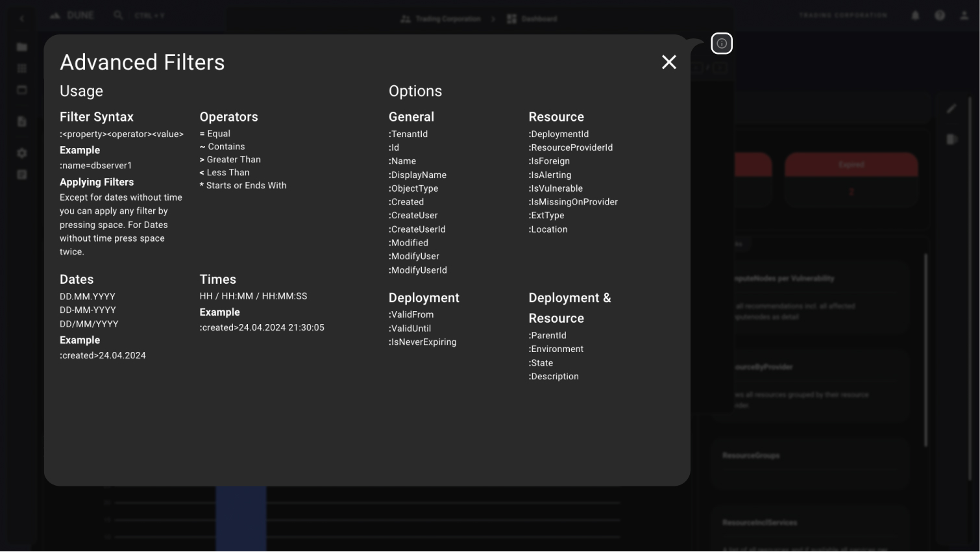
Task: Close the Advanced Filters dialog
Action: pos(668,62)
